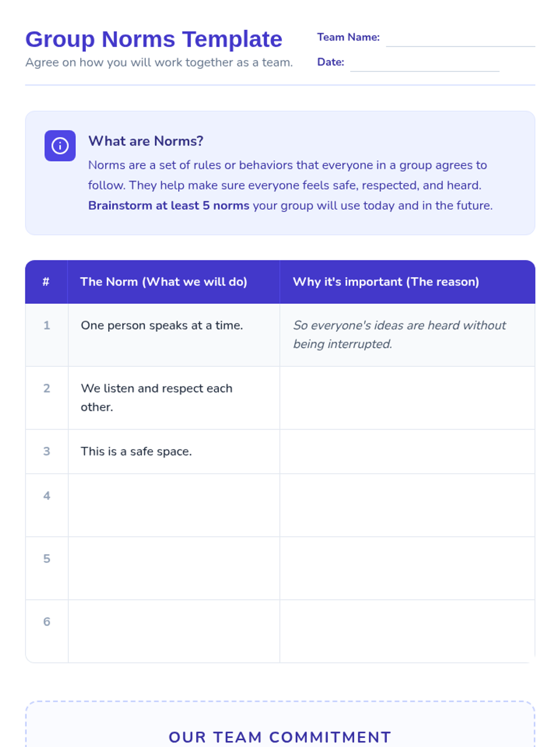560x747 pixels.
Task: Click the info icon beside What are Norms?
Action: tap(60, 146)
